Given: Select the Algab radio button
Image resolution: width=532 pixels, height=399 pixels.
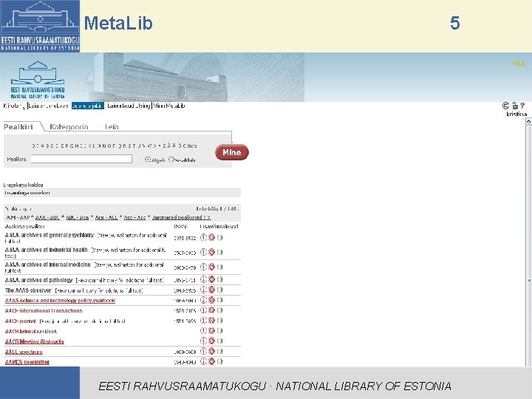Looking at the screenshot, I should [147, 159].
